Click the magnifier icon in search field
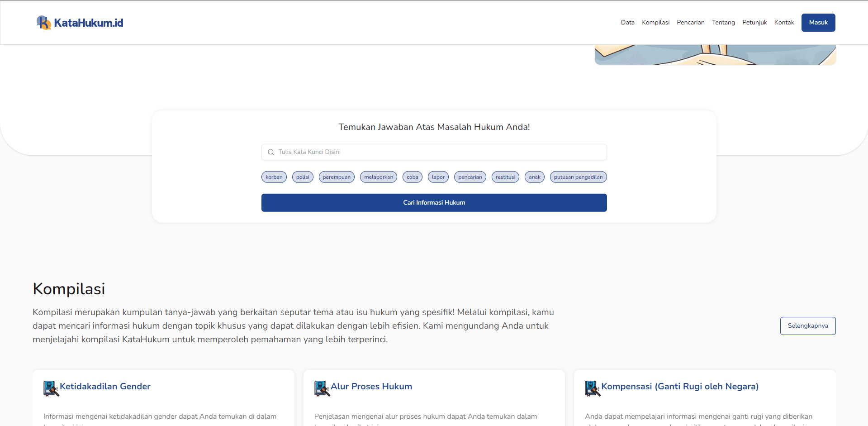The height and width of the screenshot is (426, 868). point(271,152)
